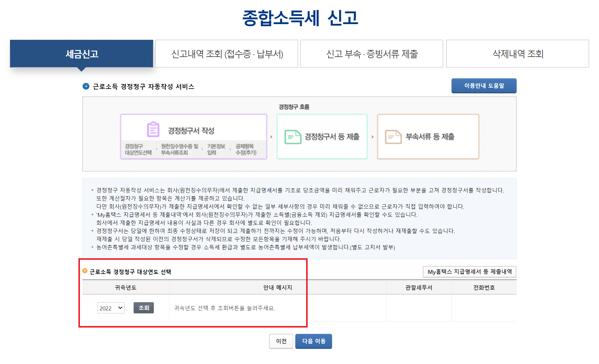Click the 경정청구 대상연도선택 step label

(138, 149)
